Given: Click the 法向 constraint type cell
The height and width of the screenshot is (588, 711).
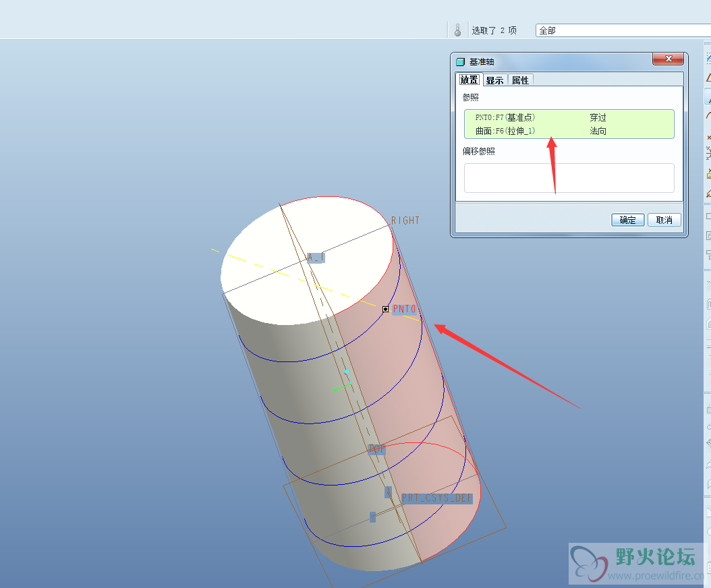Looking at the screenshot, I should click(598, 131).
